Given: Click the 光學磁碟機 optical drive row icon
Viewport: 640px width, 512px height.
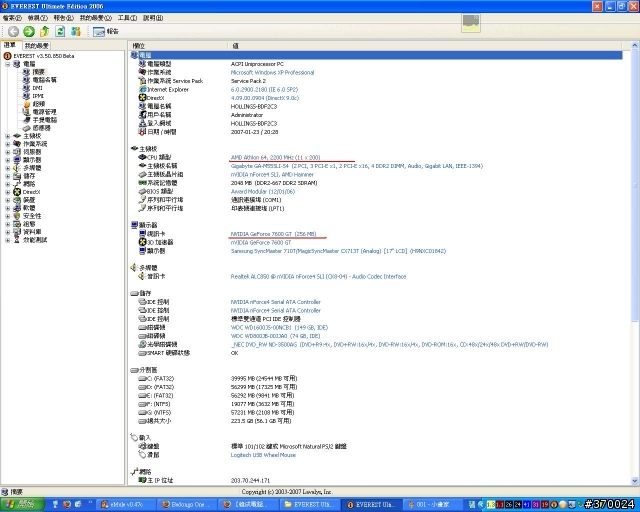Looking at the screenshot, I should coord(142,344).
